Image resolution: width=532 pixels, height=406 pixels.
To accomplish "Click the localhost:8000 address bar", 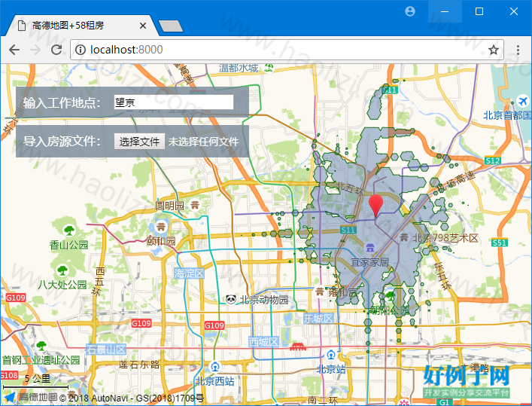I will click(287, 50).
